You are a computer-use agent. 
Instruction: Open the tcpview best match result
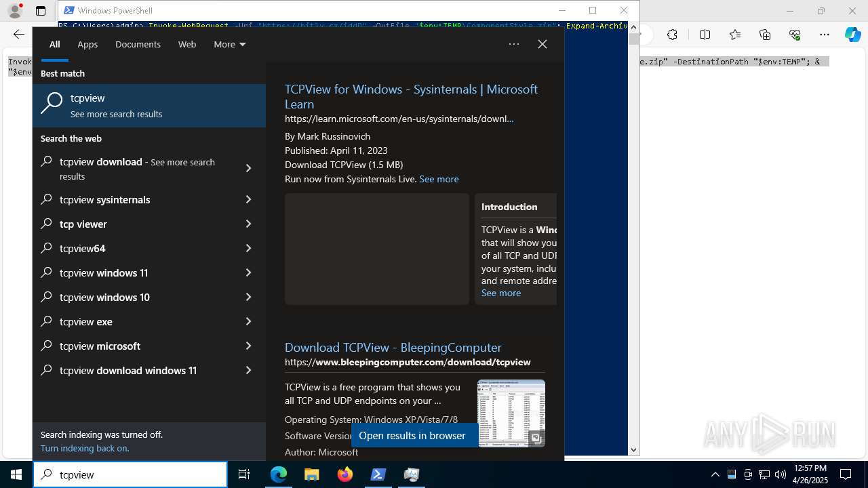click(x=149, y=106)
